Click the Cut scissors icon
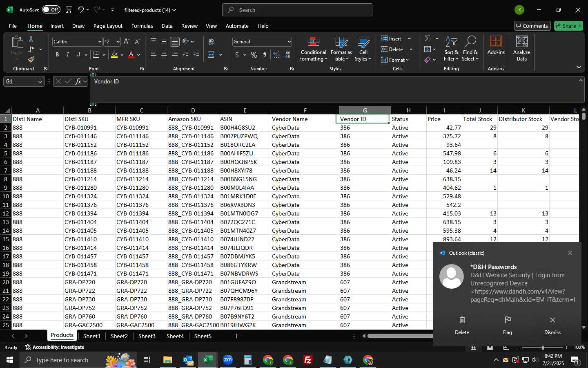Viewport: 588px width, 368px height. pos(31,38)
